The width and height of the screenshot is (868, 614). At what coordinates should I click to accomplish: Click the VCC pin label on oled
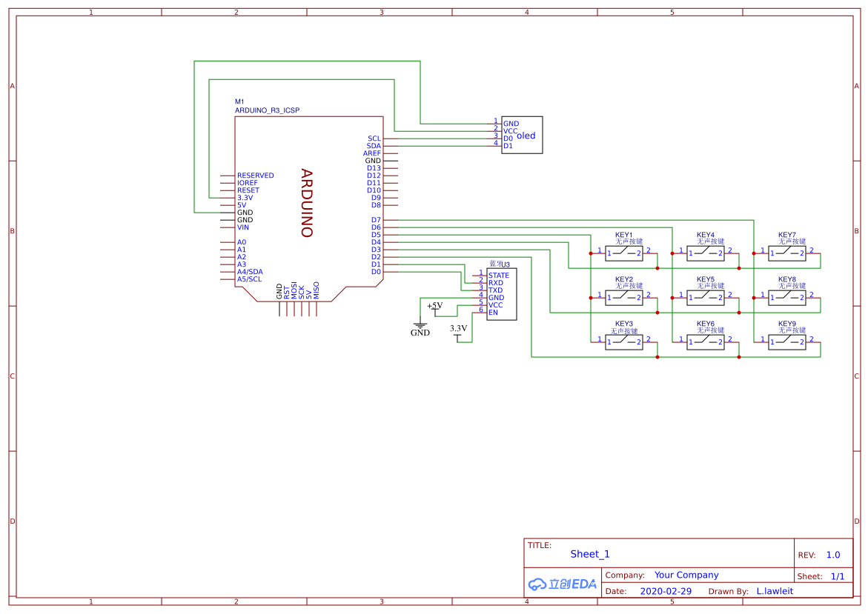pyautogui.click(x=510, y=131)
